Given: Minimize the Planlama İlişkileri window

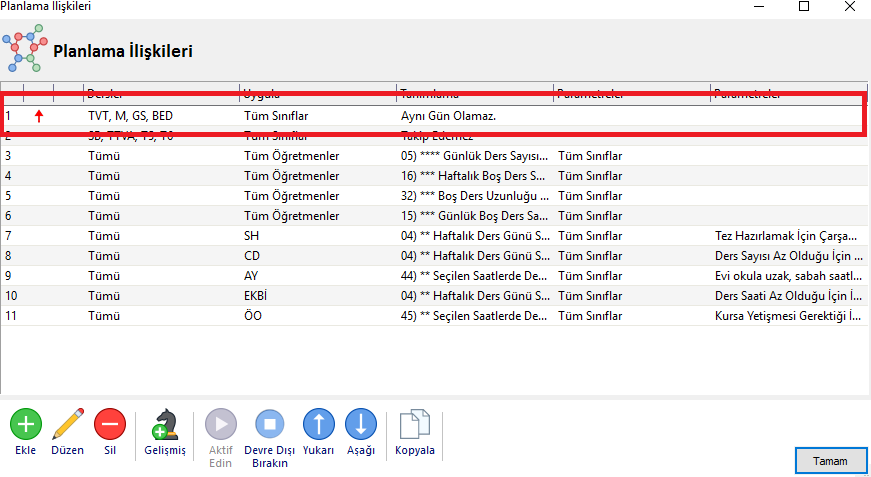Looking at the screenshot, I should [x=759, y=7].
